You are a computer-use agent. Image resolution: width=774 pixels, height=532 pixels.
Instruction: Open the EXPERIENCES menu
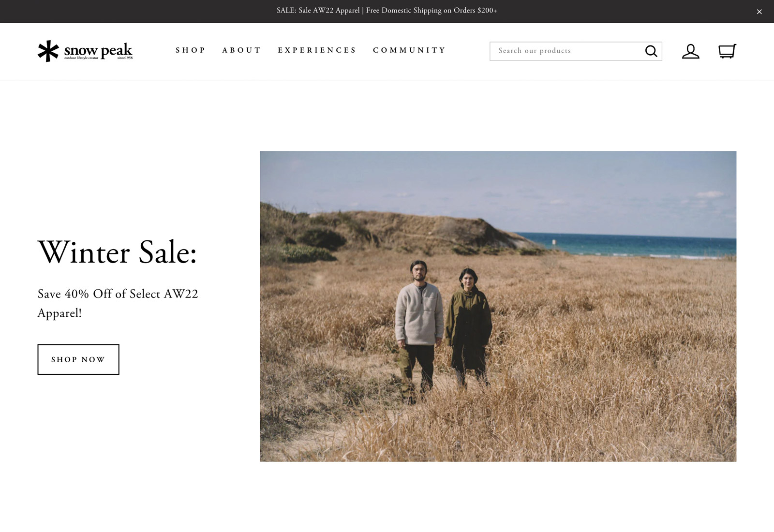(317, 50)
